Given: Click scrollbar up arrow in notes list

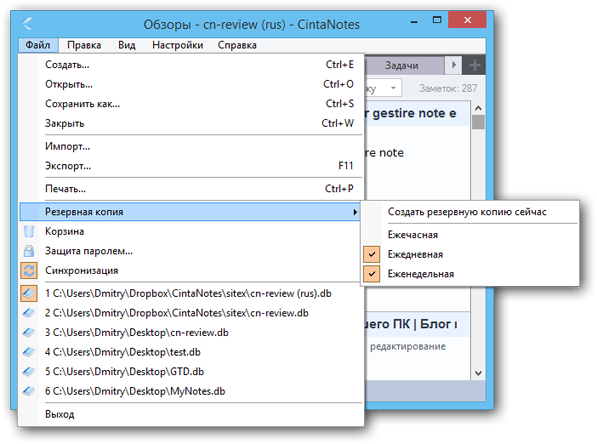Looking at the screenshot, I should [x=478, y=108].
